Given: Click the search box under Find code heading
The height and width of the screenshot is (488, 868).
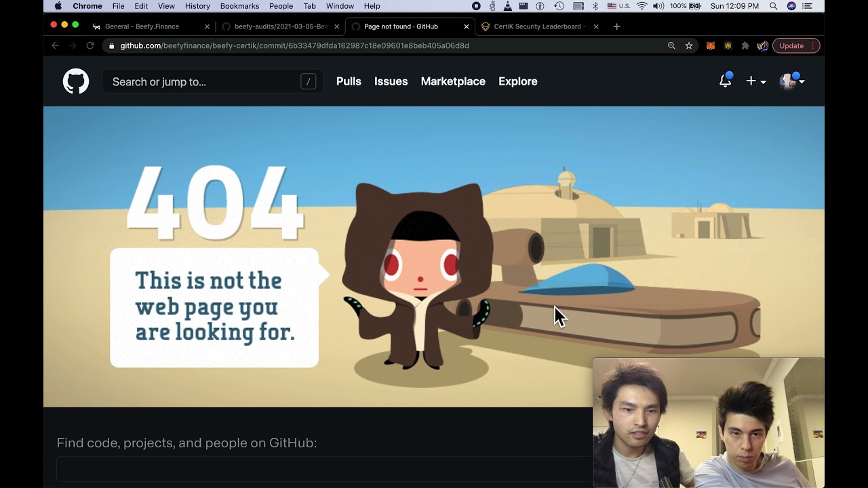Looking at the screenshot, I should 324,469.
